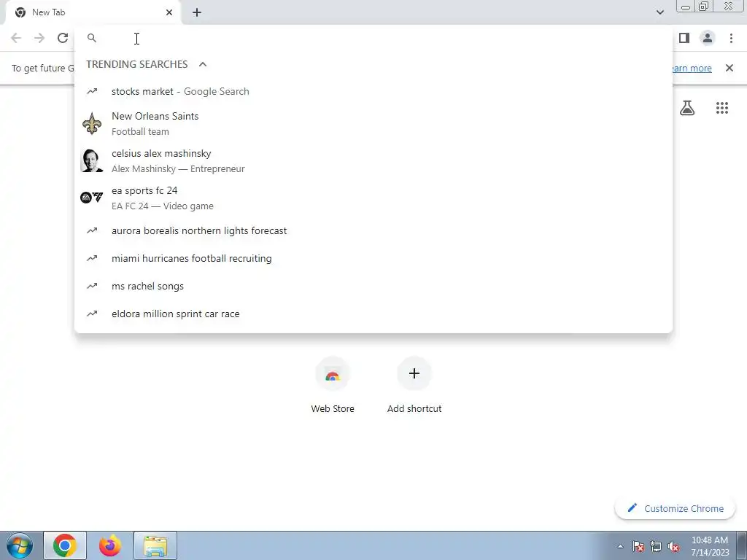747x560 pixels.
Task: Click the network tray icon
Action: (656, 546)
